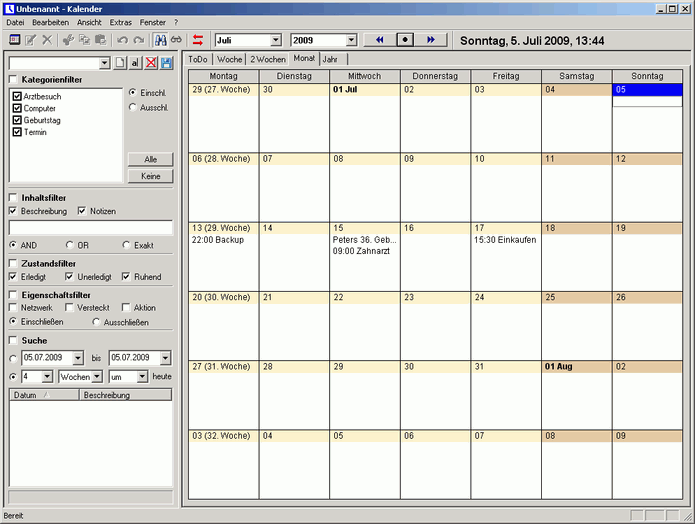Enable the Zustandsfilter checkbox

pyautogui.click(x=13, y=263)
